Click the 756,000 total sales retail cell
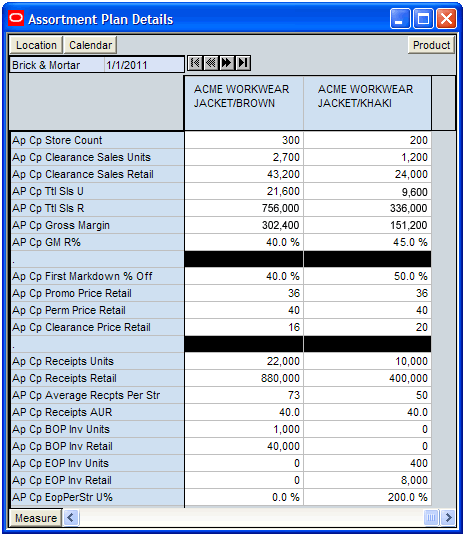Viewport: 464px width, 534px height. pyautogui.click(x=244, y=208)
